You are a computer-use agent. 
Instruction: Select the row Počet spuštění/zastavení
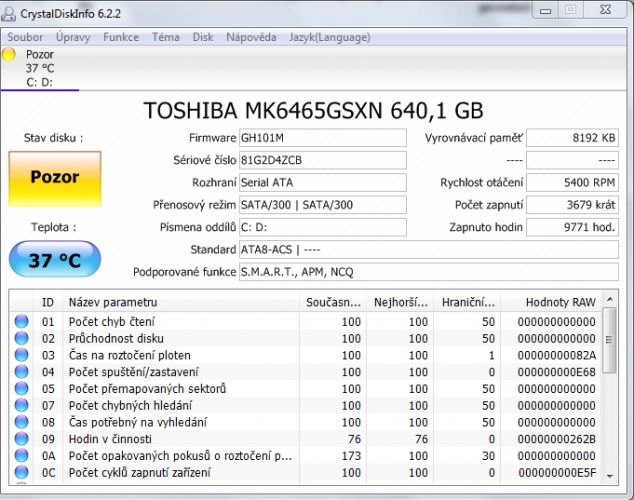point(305,372)
